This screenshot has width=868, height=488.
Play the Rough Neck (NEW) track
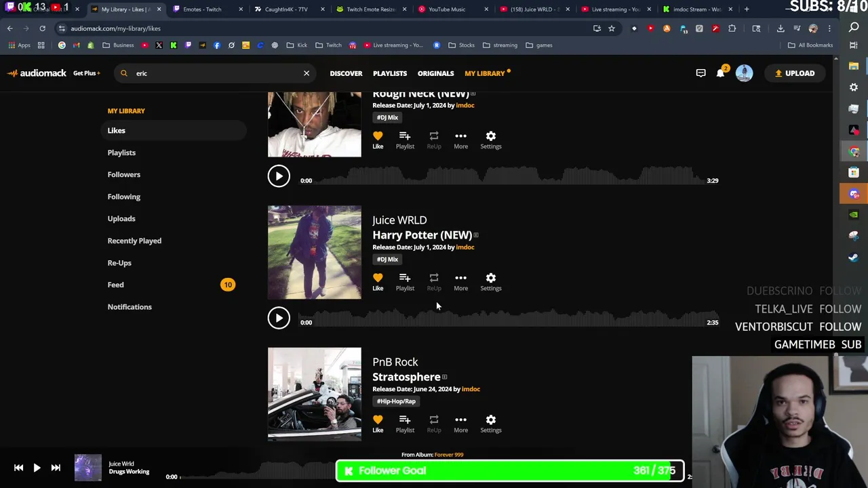tap(279, 176)
